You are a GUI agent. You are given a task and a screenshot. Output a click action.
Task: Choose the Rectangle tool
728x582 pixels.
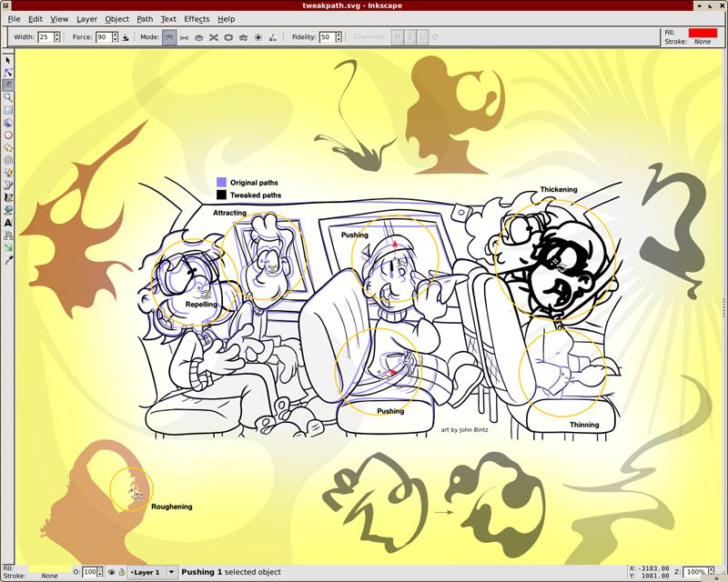pyautogui.click(x=8, y=109)
